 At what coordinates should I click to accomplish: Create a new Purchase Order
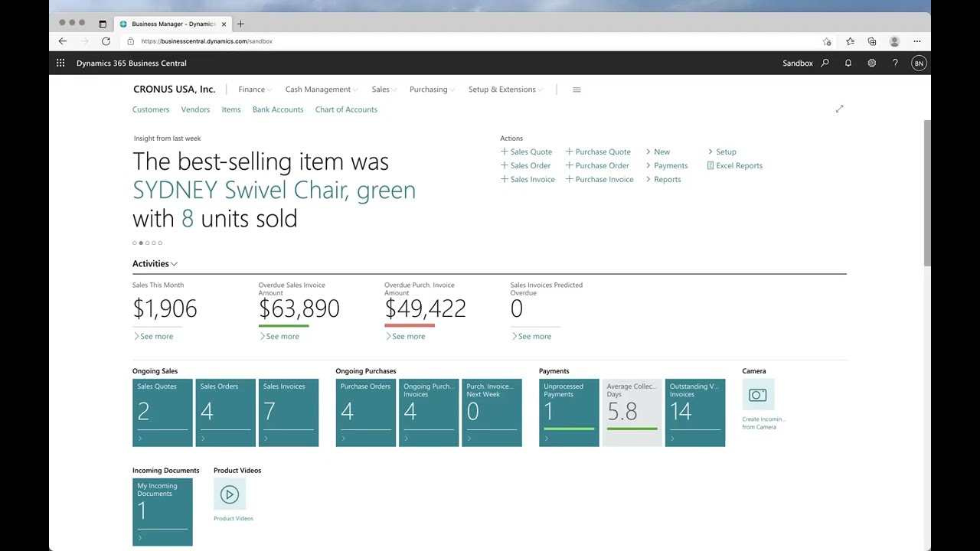[x=597, y=165]
